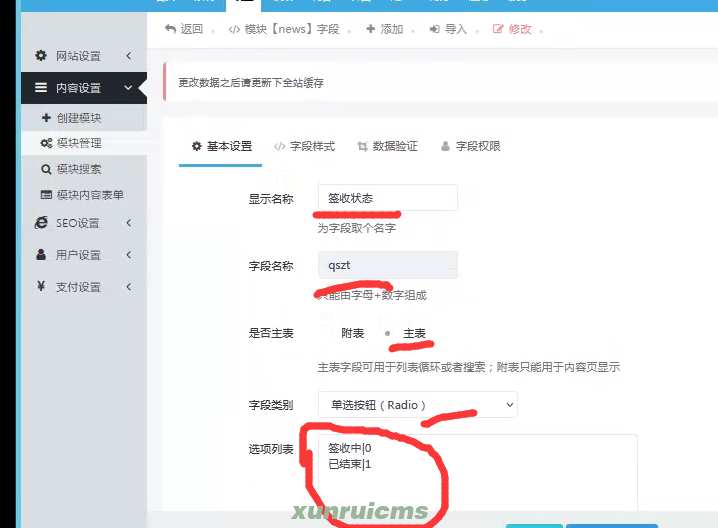Click the 模块【news】字段 link

(x=284, y=29)
